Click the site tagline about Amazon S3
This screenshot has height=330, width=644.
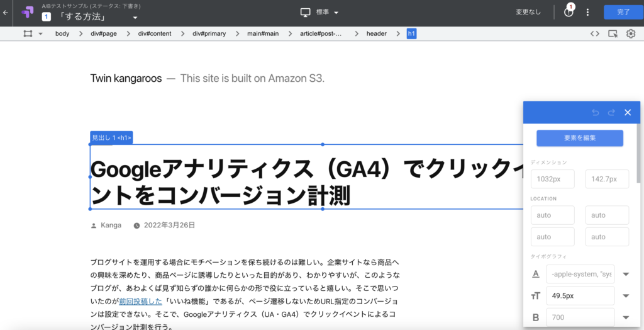[x=253, y=78]
